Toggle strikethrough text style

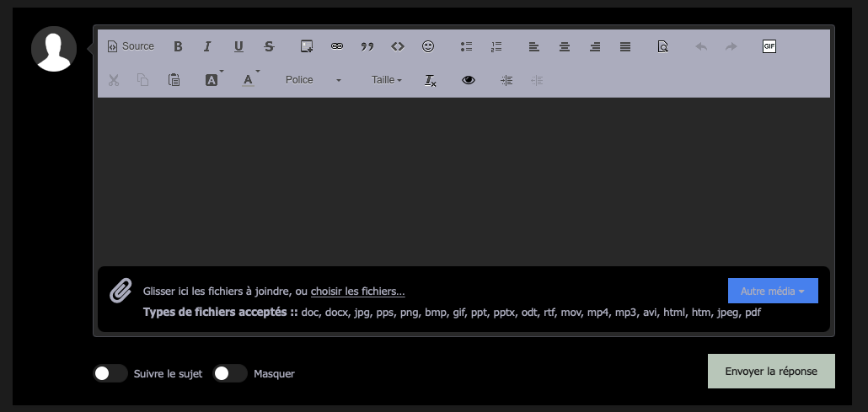[269, 47]
